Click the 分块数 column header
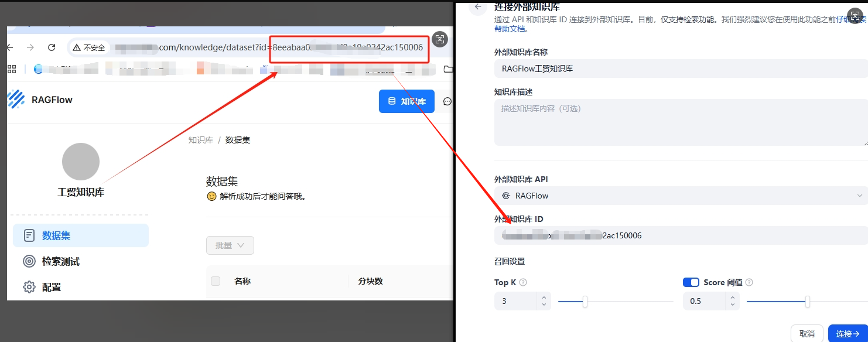868x342 pixels. (x=370, y=281)
